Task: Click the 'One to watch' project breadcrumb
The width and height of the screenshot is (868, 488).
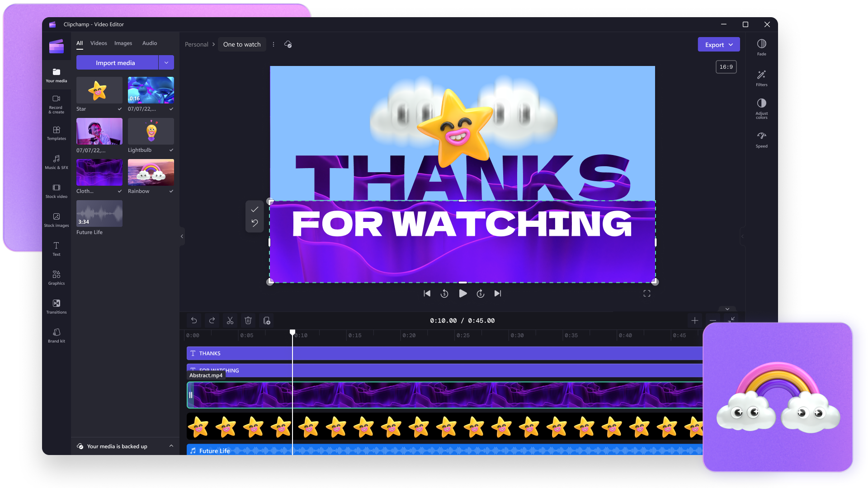Action: point(242,44)
